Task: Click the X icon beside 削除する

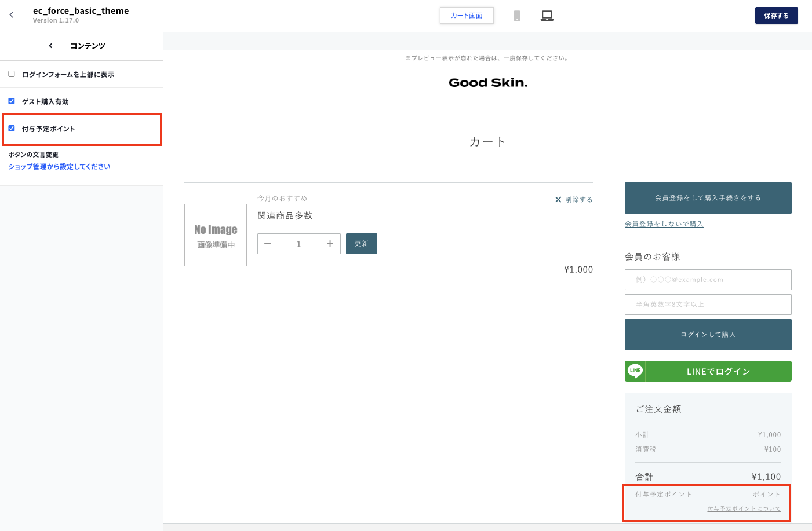Action: 558,200
